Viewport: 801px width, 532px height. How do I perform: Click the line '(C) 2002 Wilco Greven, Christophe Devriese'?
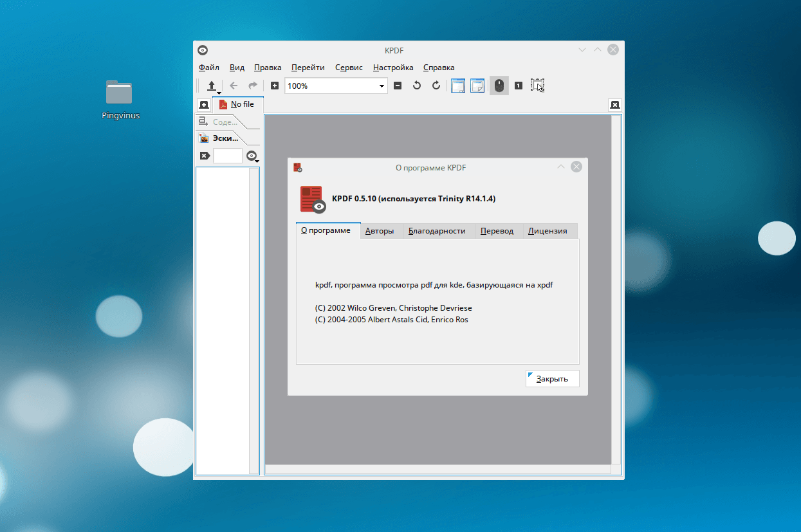coord(394,308)
